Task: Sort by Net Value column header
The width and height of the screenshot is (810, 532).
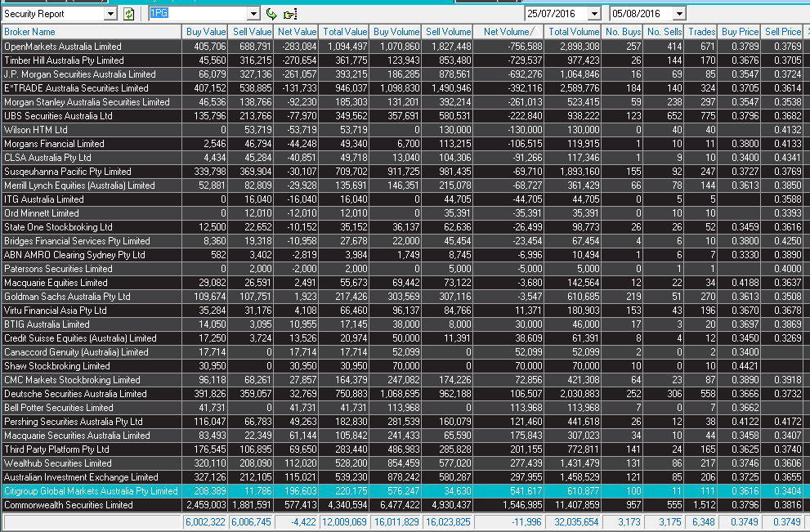Action: click(296, 32)
